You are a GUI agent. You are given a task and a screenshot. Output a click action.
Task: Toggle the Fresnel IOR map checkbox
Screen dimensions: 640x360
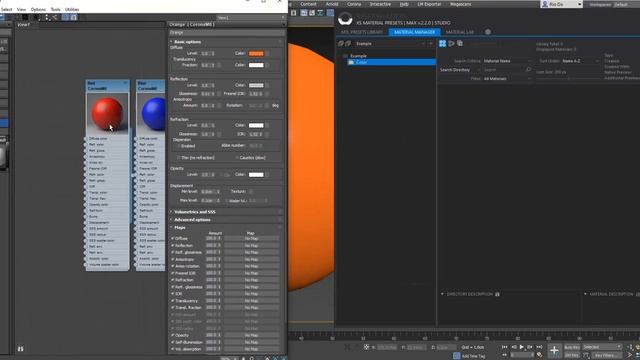point(173,273)
